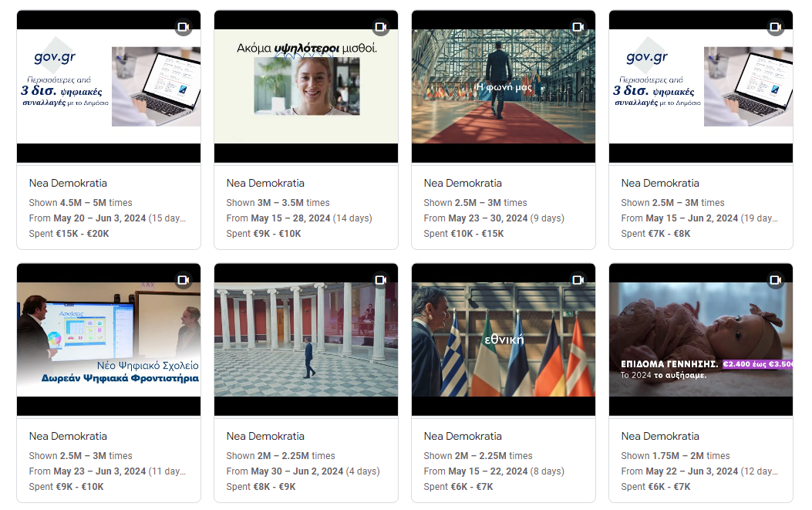Click Nea Demokratia on the €7K - €8K ad
Viewport: 812px width, 510px height.
(660, 183)
